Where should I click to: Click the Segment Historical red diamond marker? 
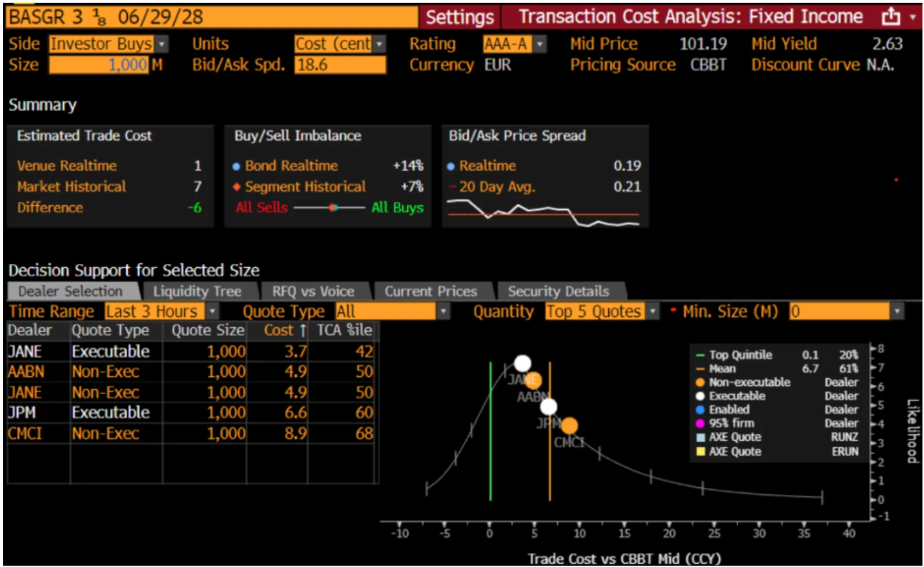coord(236,187)
